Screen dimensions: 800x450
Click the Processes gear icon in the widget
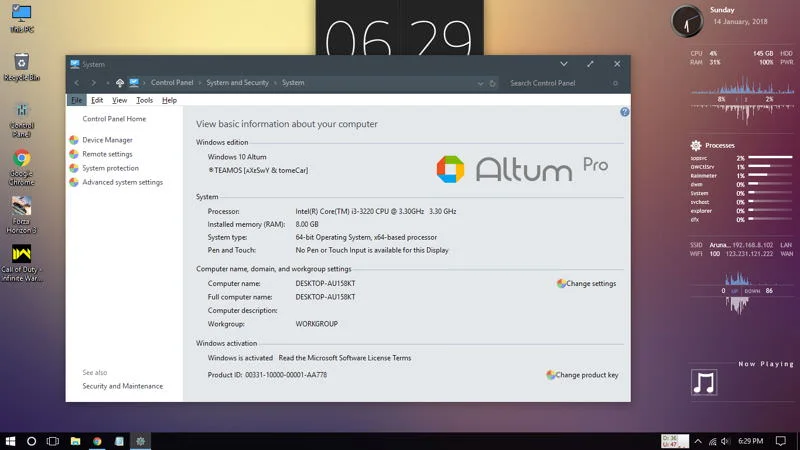point(696,145)
